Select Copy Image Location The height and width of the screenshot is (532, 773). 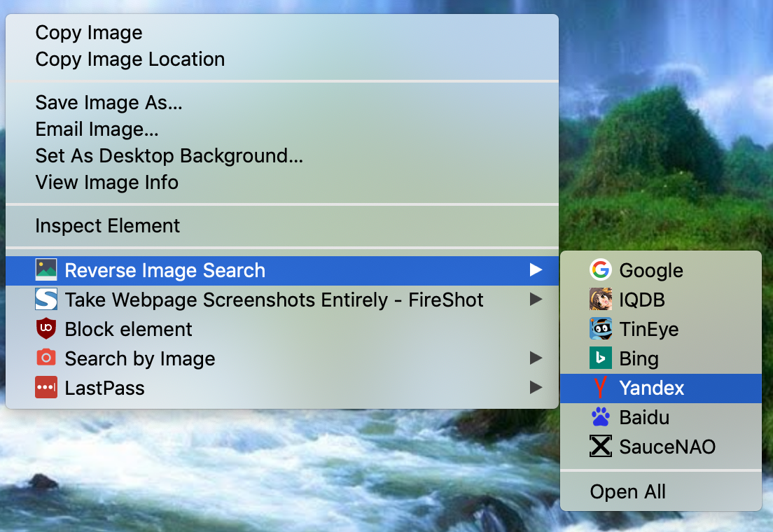pyautogui.click(x=130, y=59)
